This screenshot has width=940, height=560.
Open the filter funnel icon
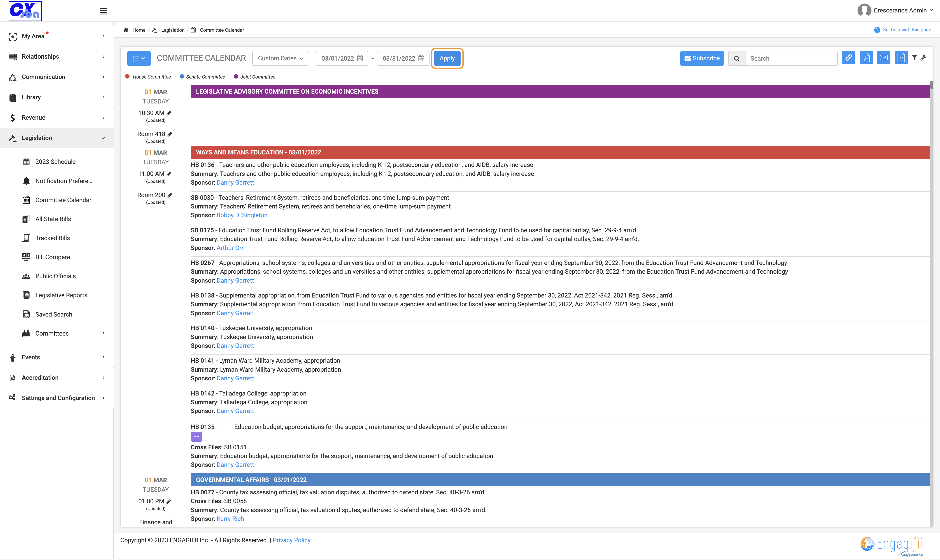click(915, 58)
